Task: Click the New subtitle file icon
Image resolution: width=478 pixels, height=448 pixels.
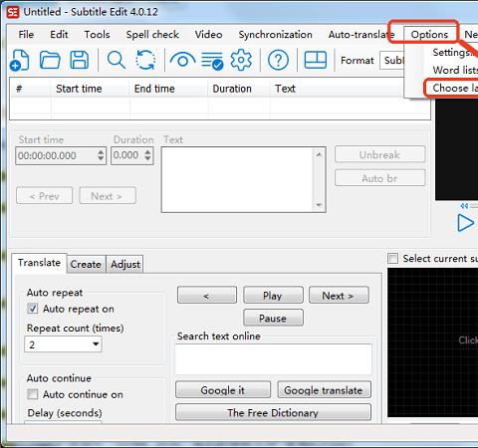Action: [20, 60]
